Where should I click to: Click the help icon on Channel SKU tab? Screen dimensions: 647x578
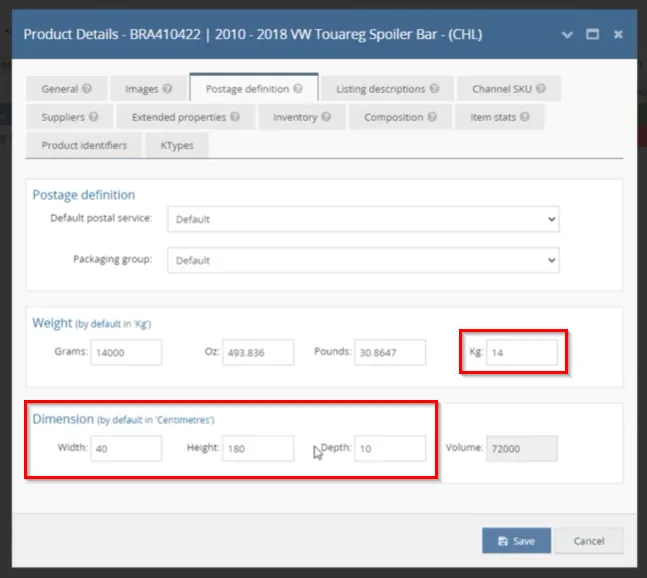(541, 88)
